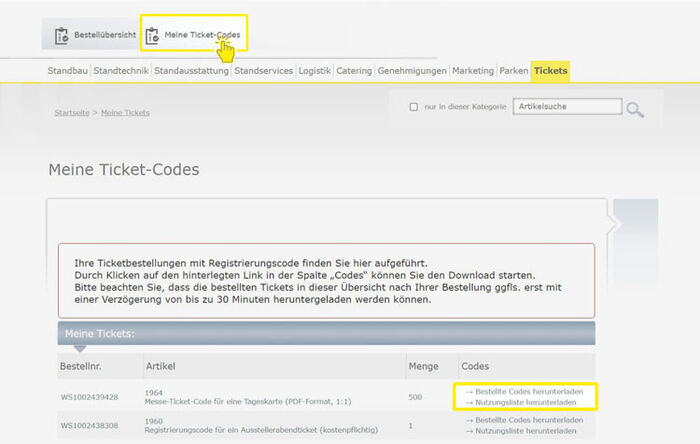This screenshot has width=700, height=444.
Task: Click the Artikelsuche search field
Action: (566, 107)
